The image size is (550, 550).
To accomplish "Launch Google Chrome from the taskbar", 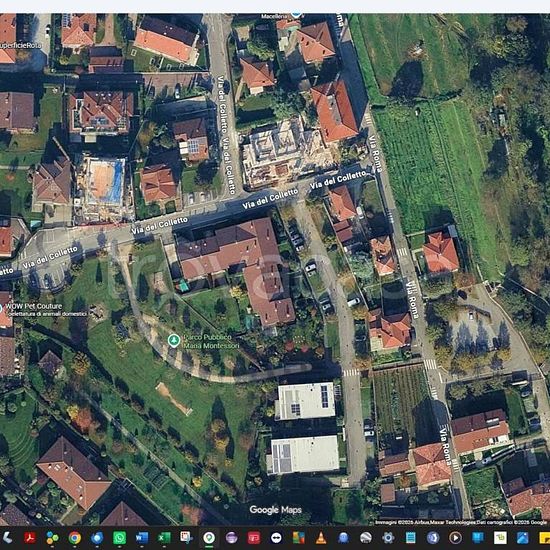I will click(74, 538).
